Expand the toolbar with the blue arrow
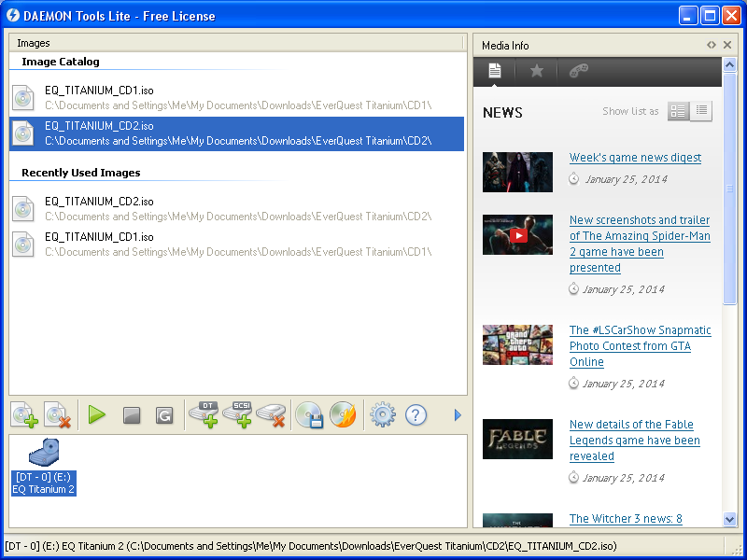The width and height of the screenshot is (747, 560). pyautogui.click(x=458, y=415)
